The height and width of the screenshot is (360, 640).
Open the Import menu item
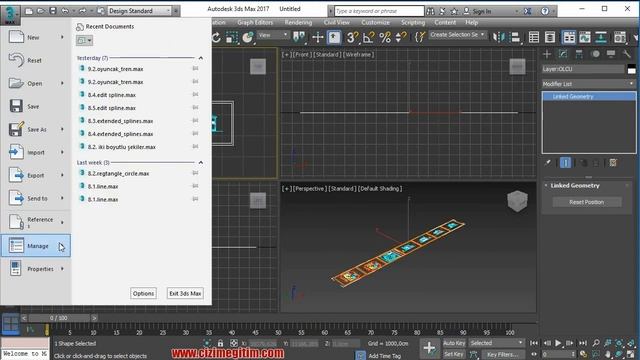pyautogui.click(x=36, y=152)
